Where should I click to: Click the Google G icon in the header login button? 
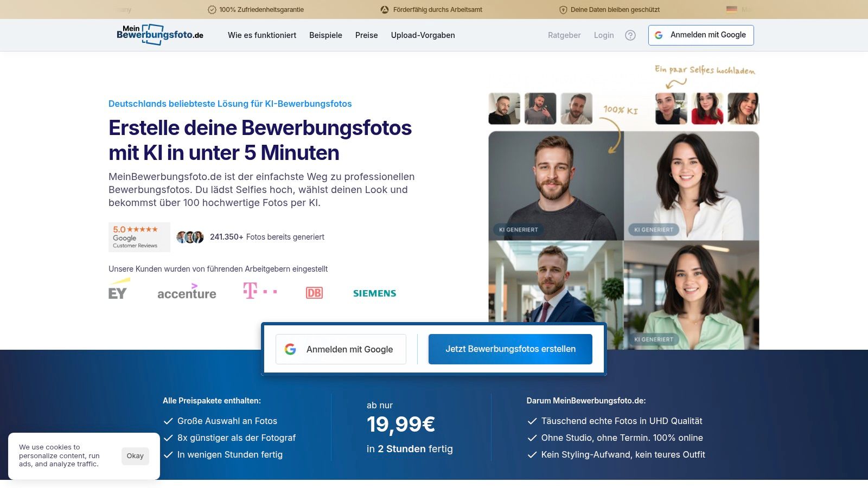point(659,35)
